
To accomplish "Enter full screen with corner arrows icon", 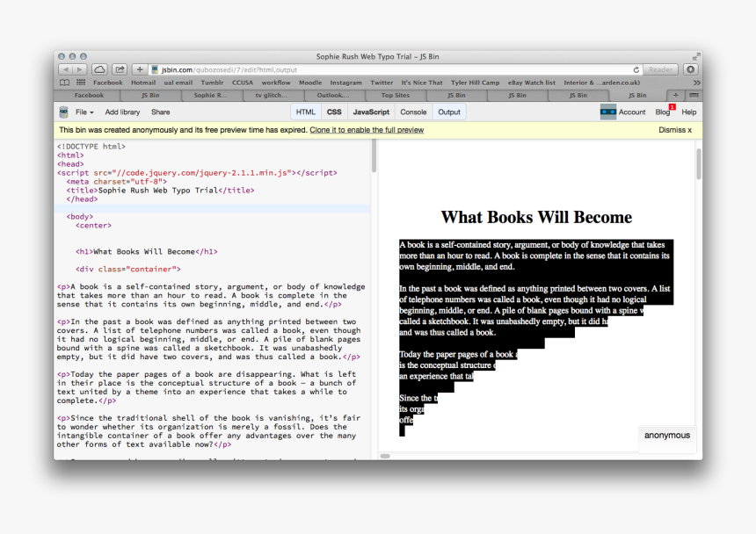I will pos(695,56).
